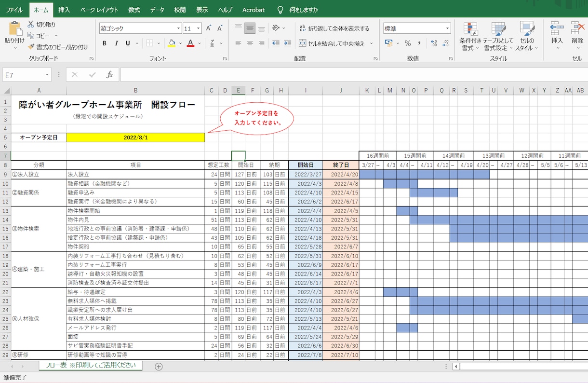Click the yellow fill color bucket
This screenshot has height=383, width=588.
pyautogui.click(x=172, y=43)
